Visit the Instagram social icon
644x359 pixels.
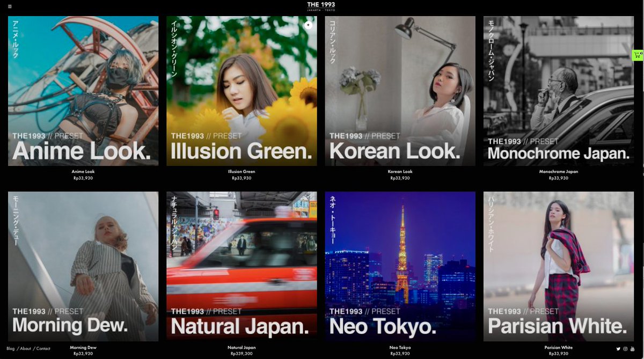626,349
